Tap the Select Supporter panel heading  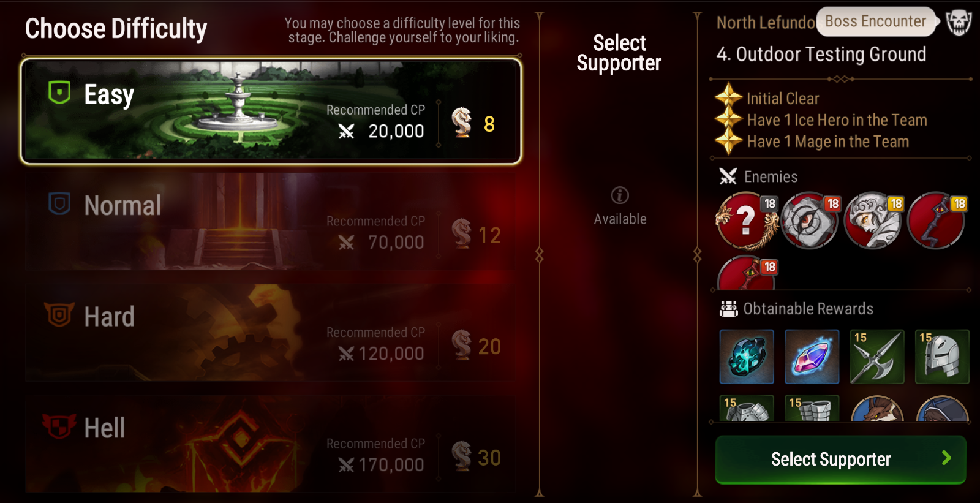[x=619, y=53]
